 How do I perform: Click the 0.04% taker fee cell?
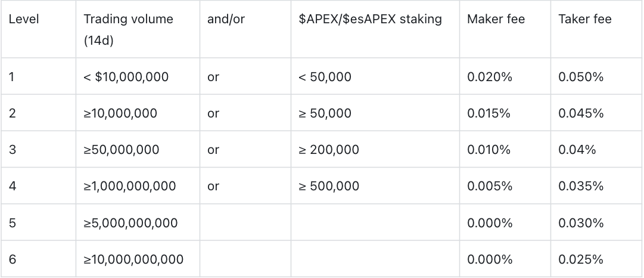(x=577, y=150)
